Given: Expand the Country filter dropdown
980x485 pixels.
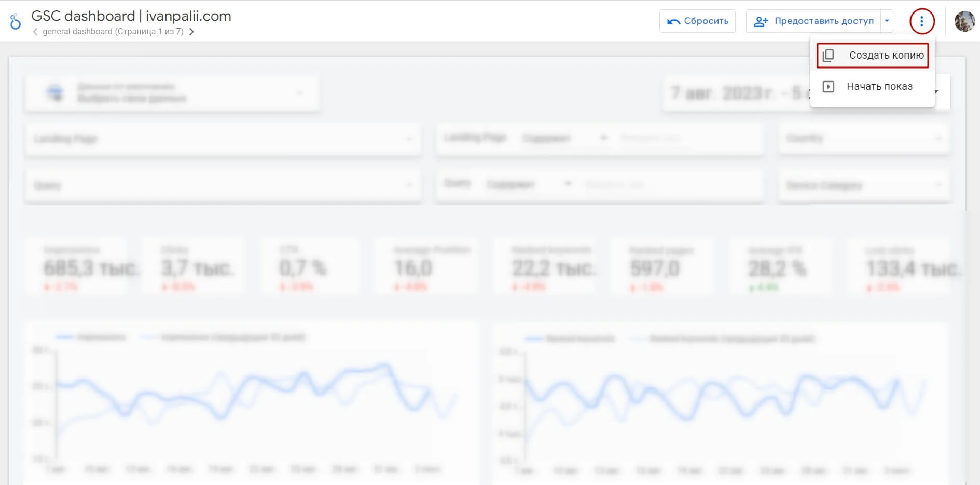Looking at the screenshot, I should point(864,138).
